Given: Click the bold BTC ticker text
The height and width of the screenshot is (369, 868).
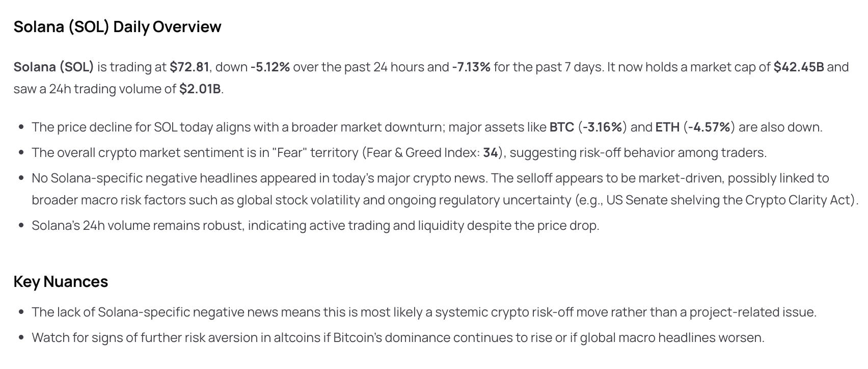Looking at the screenshot, I should tap(562, 127).
